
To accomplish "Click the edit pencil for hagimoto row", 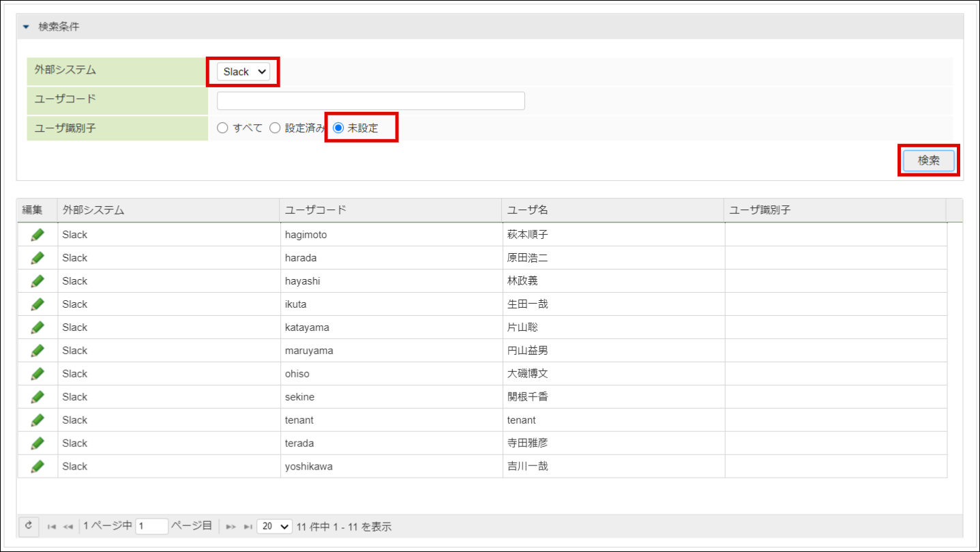I will click(38, 235).
